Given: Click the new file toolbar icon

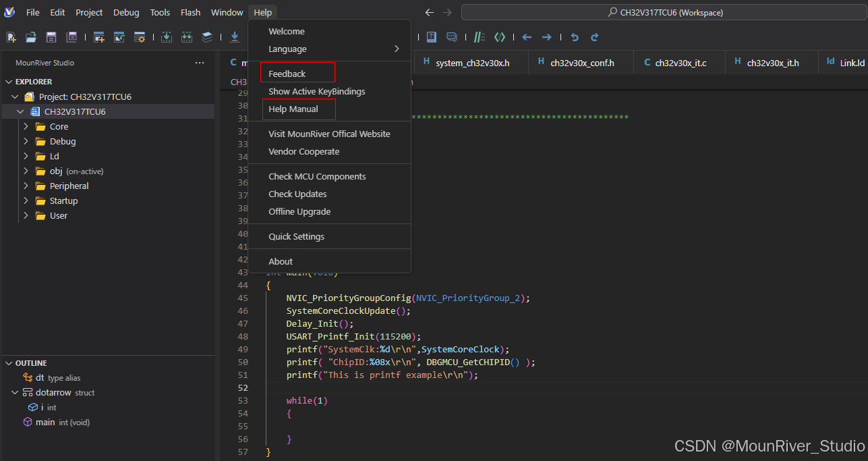Looking at the screenshot, I should [11, 37].
